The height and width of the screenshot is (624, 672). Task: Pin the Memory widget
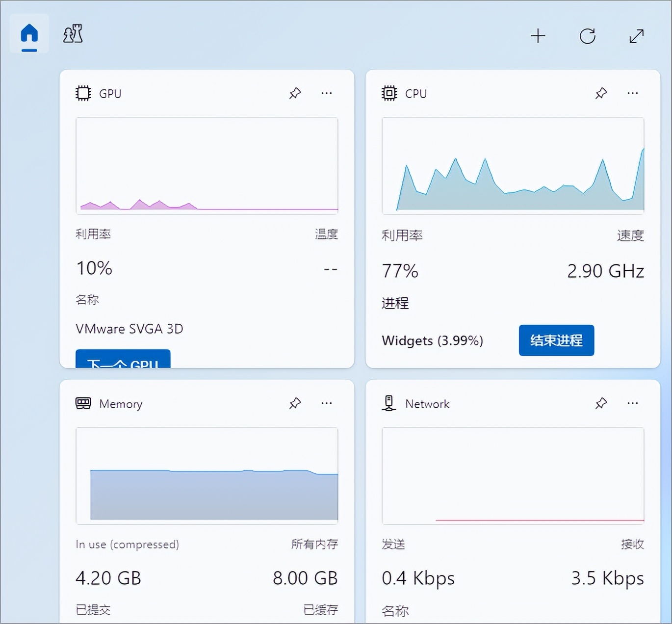point(295,403)
